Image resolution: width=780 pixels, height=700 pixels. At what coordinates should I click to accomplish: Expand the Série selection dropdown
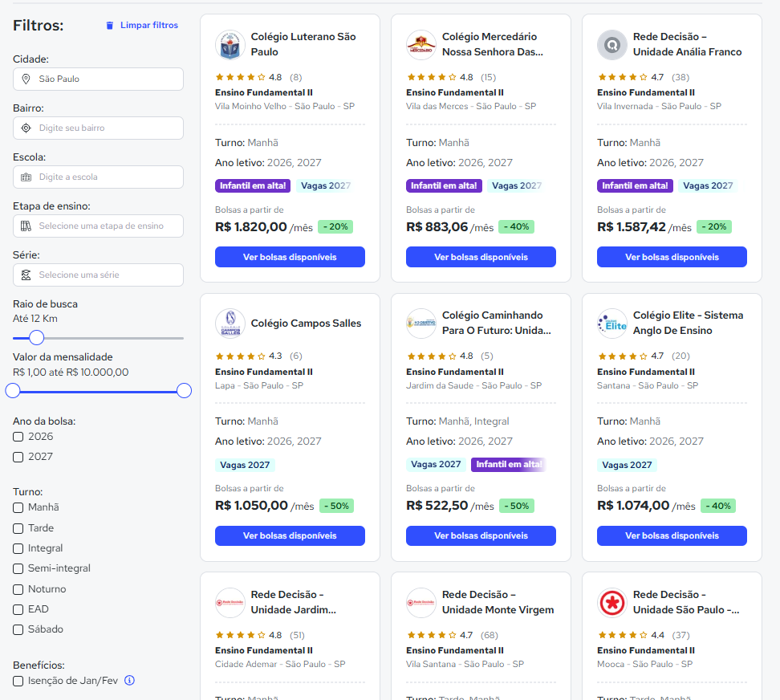click(x=98, y=275)
